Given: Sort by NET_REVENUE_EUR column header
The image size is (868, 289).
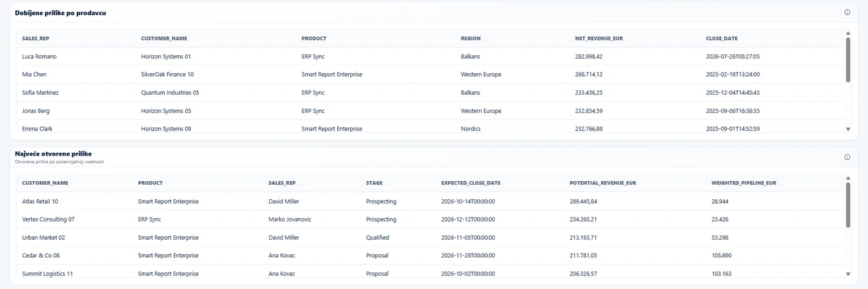Looking at the screenshot, I should click(x=599, y=38).
